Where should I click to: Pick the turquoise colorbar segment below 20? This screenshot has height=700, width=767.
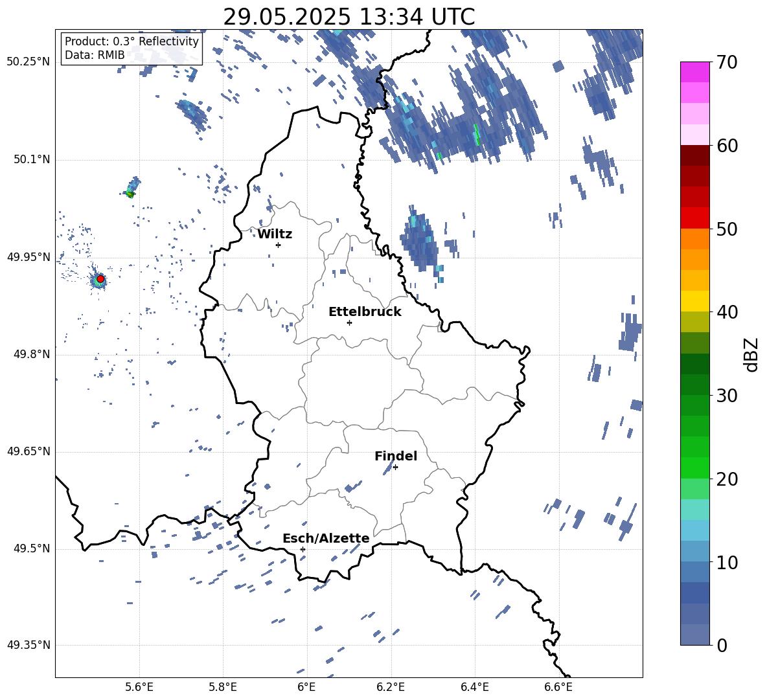pos(694,510)
